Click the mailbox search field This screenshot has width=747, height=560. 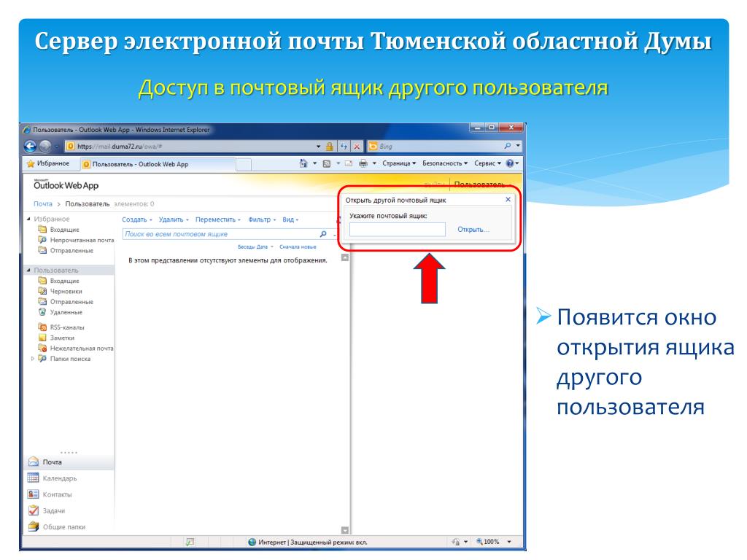pyautogui.click(x=220, y=234)
